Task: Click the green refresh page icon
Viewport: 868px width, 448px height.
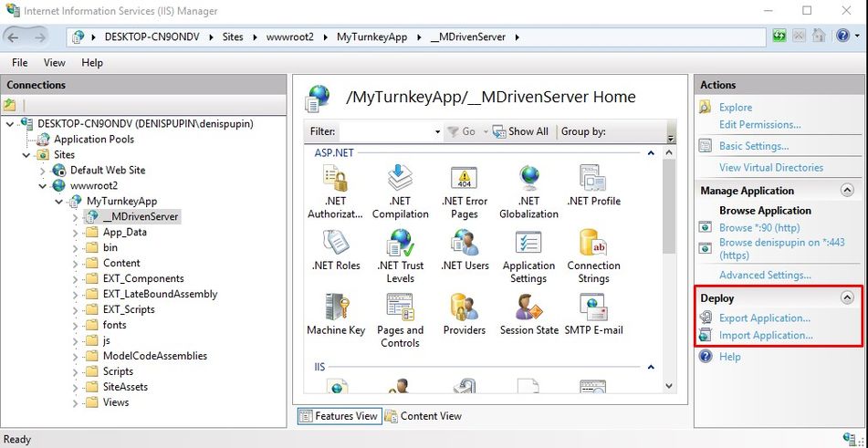Action: click(779, 36)
